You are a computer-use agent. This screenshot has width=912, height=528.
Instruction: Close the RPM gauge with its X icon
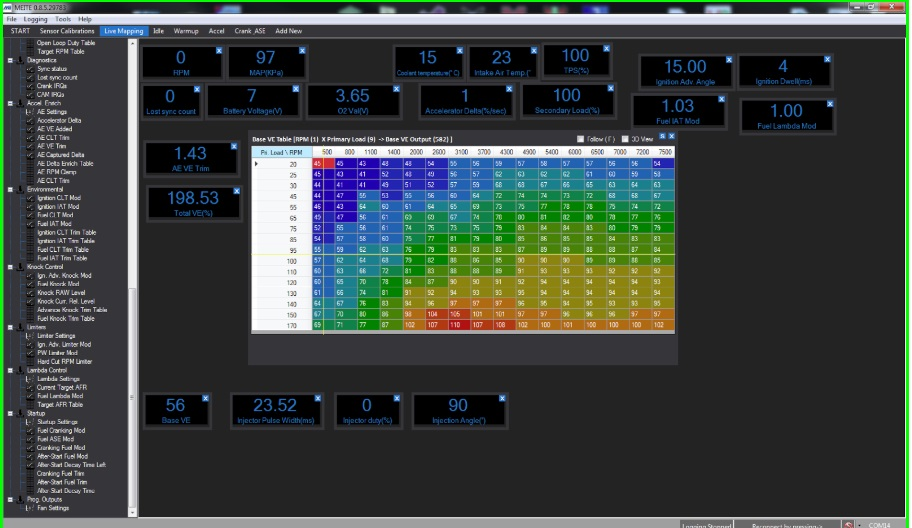pyautogui.click(x=219, y=50)
